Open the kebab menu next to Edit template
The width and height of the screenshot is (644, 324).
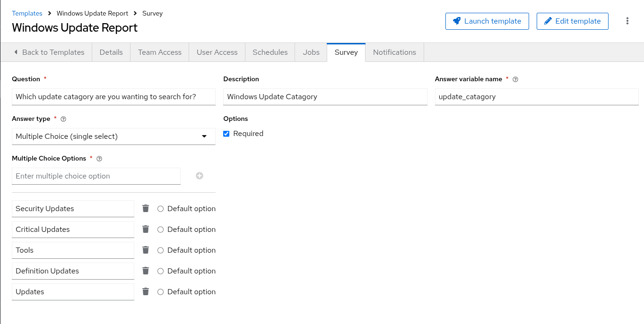[627, 21]
